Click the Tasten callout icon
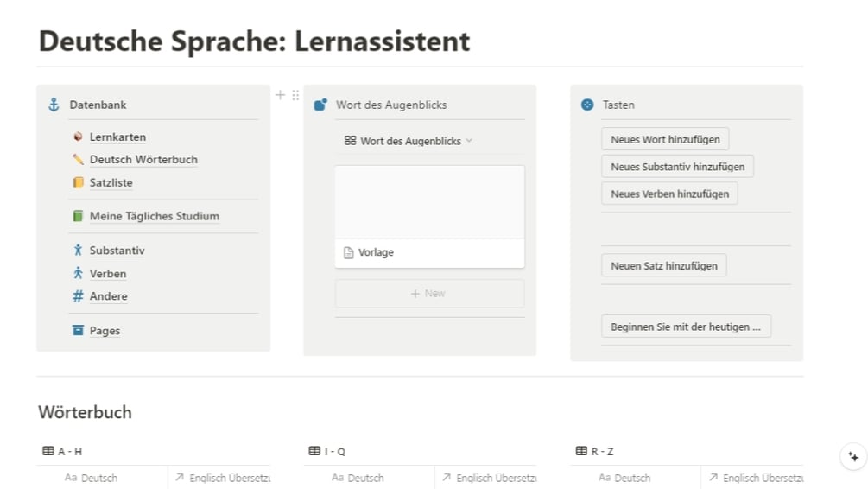 [x=587, y=105]
